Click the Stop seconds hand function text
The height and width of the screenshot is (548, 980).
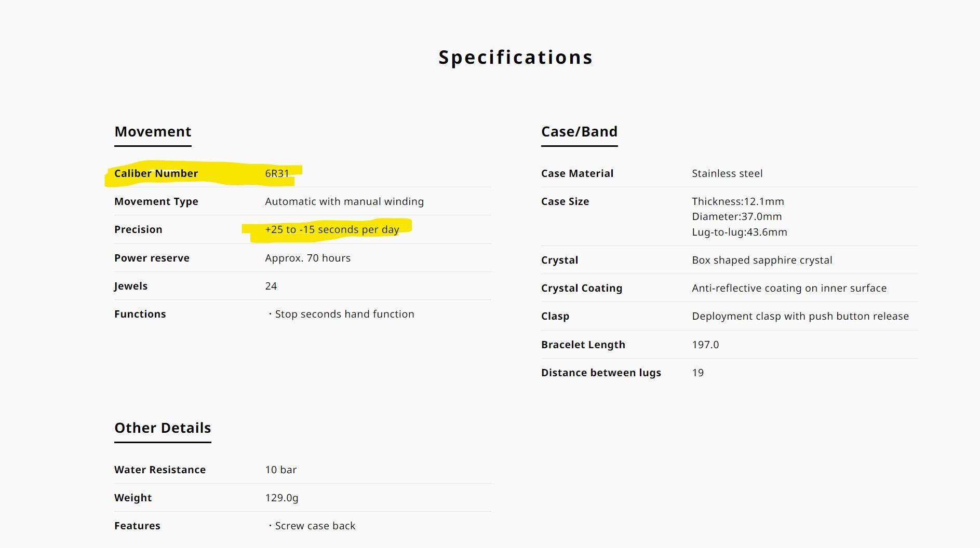pyautogui.click(x=344, y=314)
